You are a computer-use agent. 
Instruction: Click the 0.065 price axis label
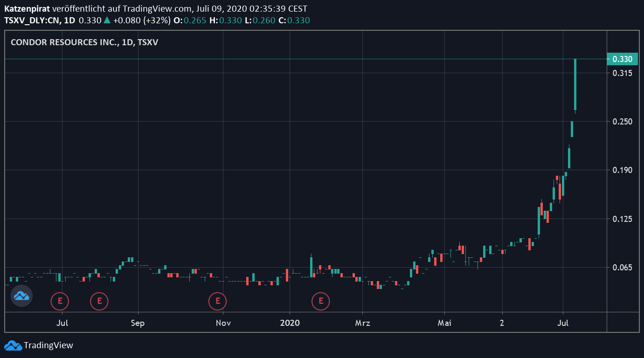[x=622, y=267]
